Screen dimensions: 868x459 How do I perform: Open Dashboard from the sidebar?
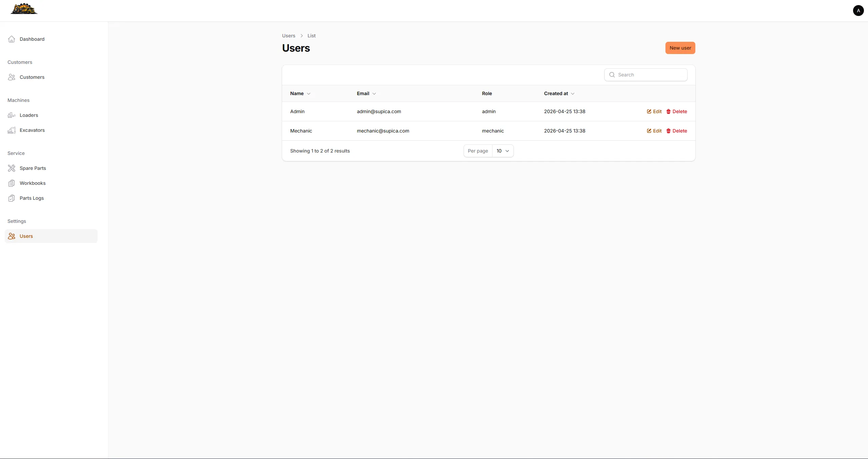[x=51, y=39]
